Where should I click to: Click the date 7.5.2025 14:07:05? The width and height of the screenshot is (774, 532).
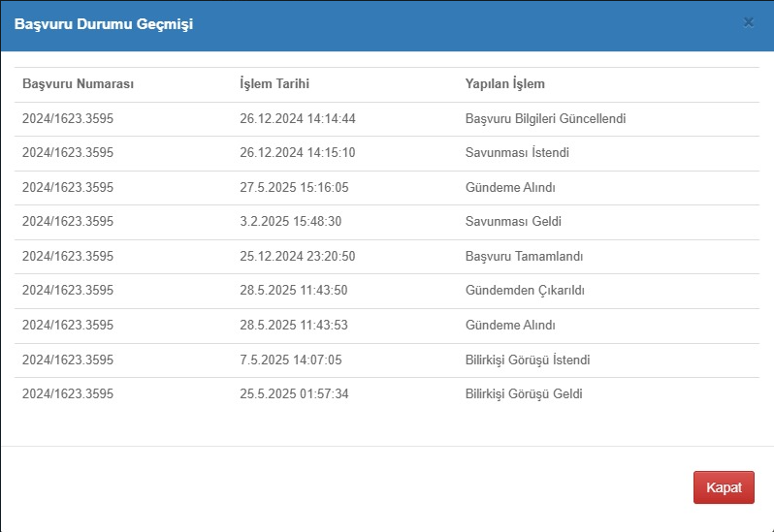291,360
